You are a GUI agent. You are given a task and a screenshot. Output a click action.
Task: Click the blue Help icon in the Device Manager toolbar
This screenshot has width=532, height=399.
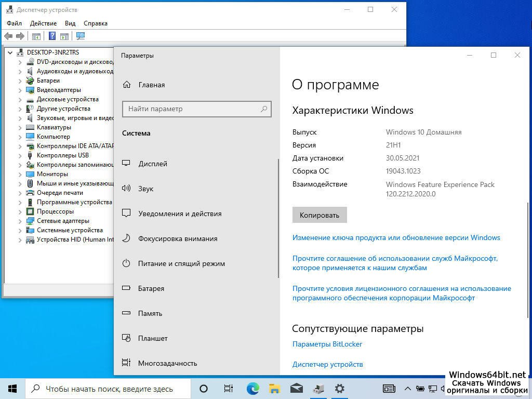point(52,36)
